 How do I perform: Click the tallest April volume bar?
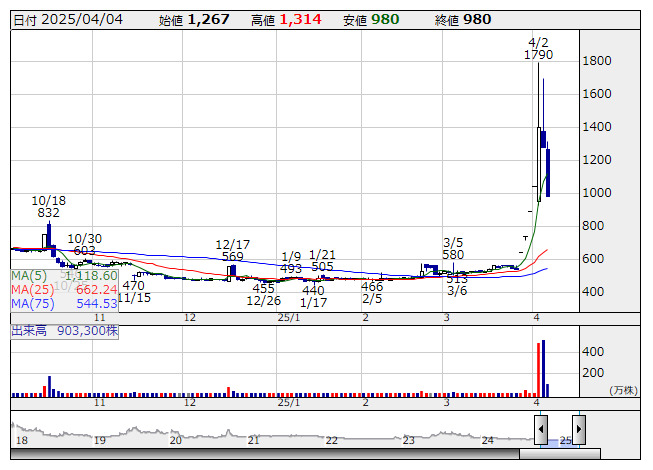coord(543,368)
